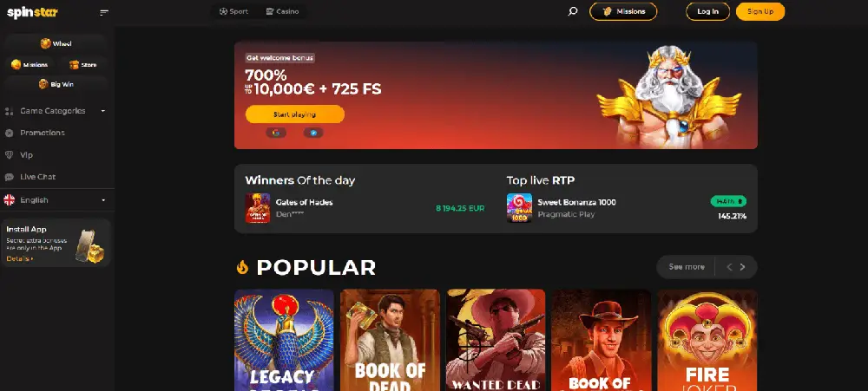Open the English language selector
Viewport: 868px width, 391px height.
coord(56,200)
